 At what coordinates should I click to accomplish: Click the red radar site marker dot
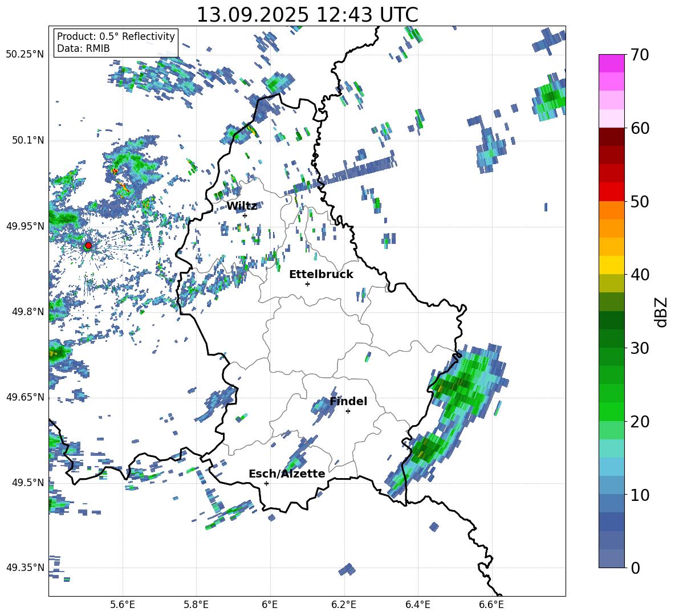(x=88, y=246)
